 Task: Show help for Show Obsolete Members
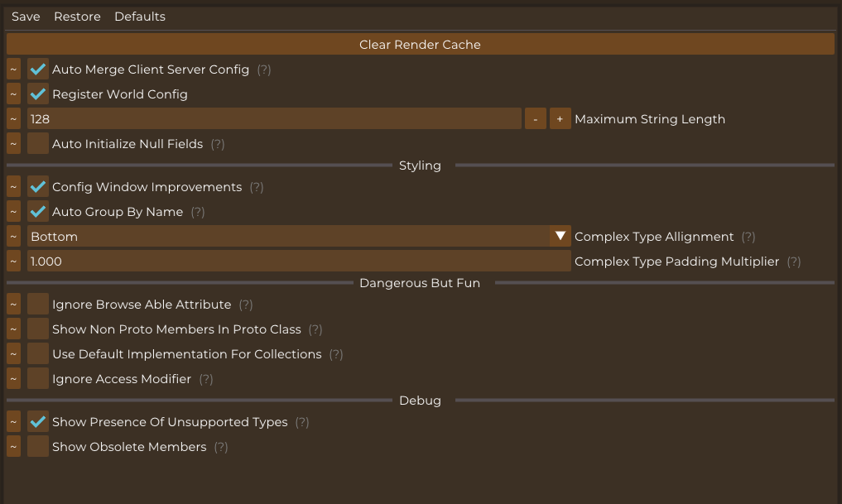pyautogui.click(x=221, y=447)
